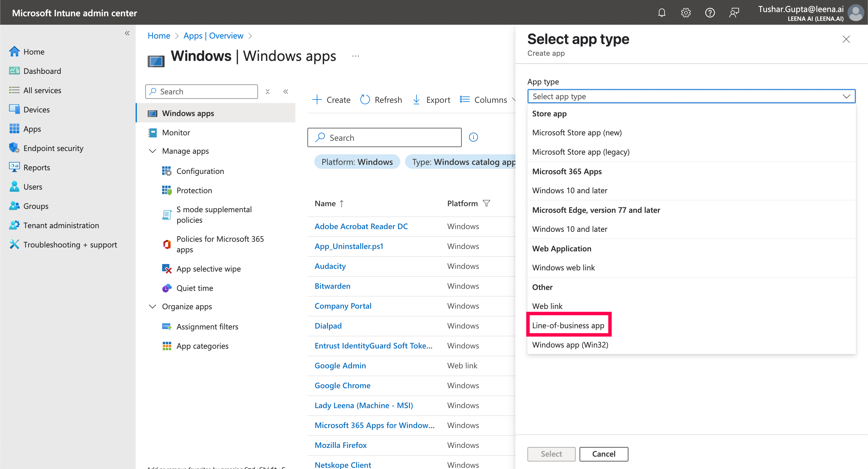Collapse the left navigation sidebar
Viewport: 868px width, 469px height.
pos(127,33)
